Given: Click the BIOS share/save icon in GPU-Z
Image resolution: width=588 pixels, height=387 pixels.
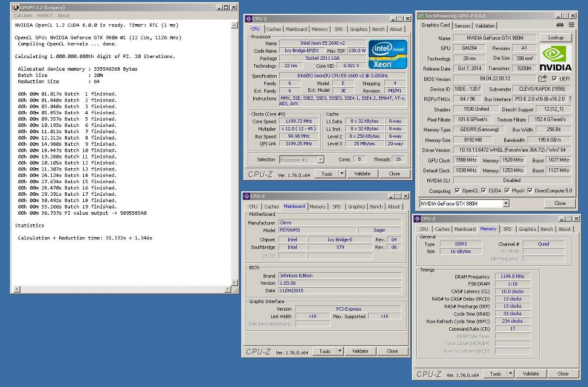Looking at the screenshot, I should pos(543,78).
